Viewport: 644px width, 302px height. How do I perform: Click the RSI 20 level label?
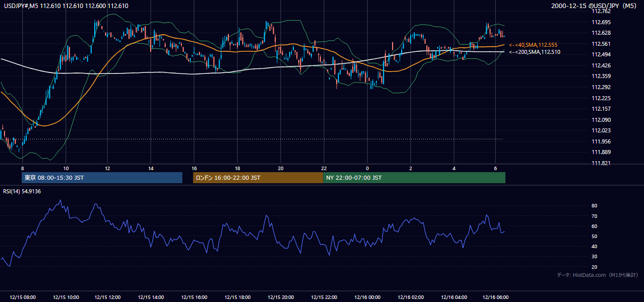[594, 267]
